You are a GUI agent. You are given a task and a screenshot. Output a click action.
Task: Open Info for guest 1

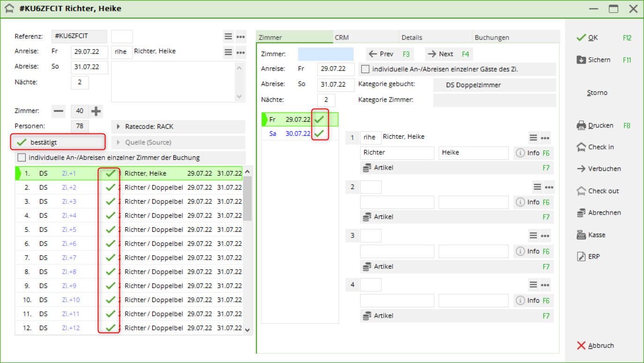pos(528,153)
